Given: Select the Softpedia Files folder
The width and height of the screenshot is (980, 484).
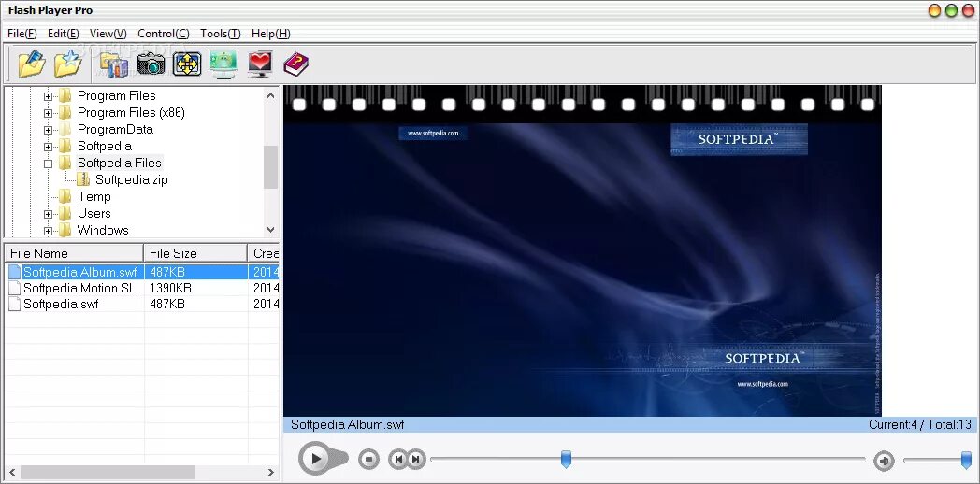Looking at the screenshot, I should (120, 163).
